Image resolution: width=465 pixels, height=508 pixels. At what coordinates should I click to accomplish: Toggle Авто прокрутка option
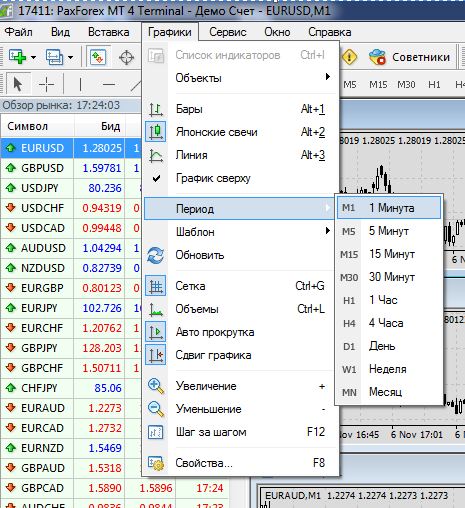(240, 332)
